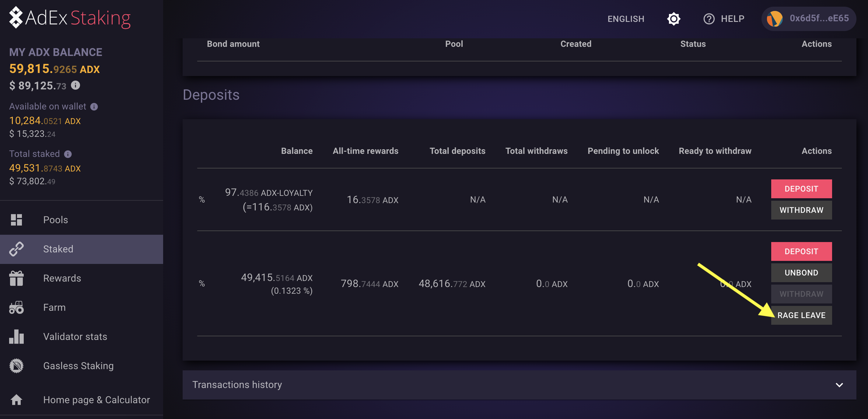Open the wallet avatar icon
Screen dimensions: 868x419
click(774, 19)
